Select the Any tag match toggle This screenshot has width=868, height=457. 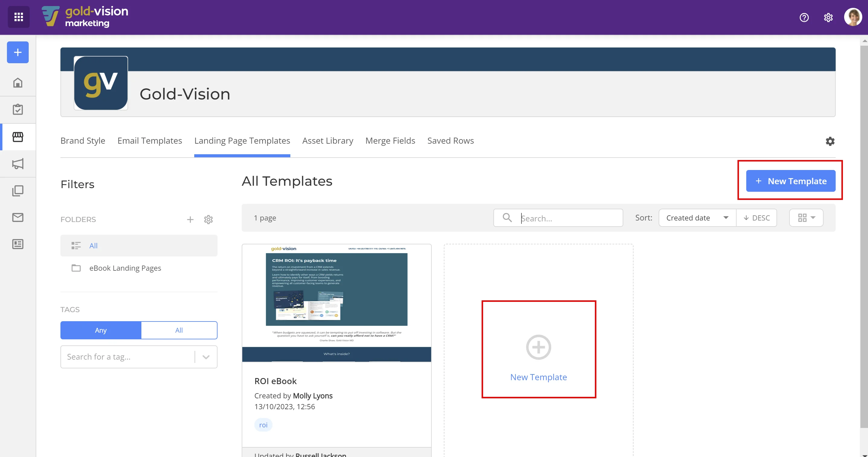[x=101, y=330]
